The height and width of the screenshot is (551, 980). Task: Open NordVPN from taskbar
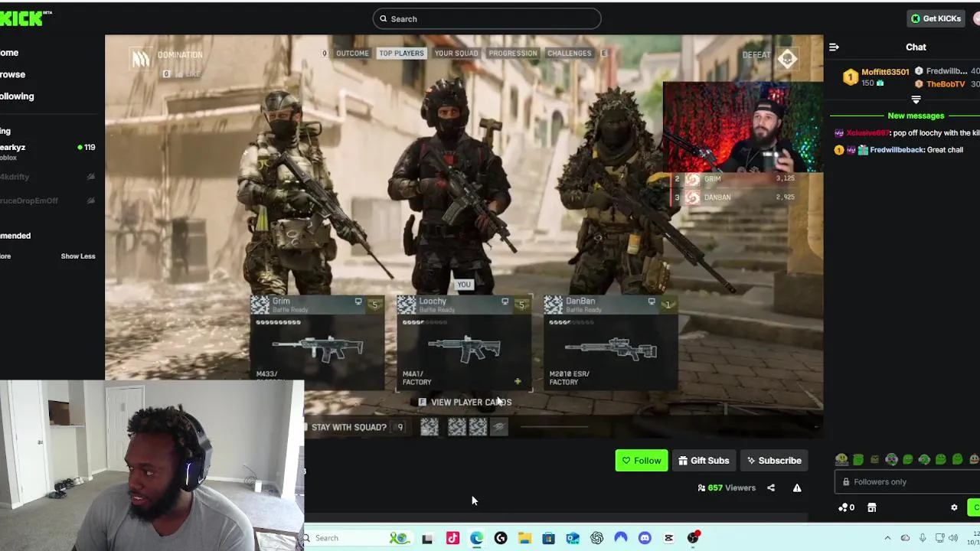click(x=621, y=539)
